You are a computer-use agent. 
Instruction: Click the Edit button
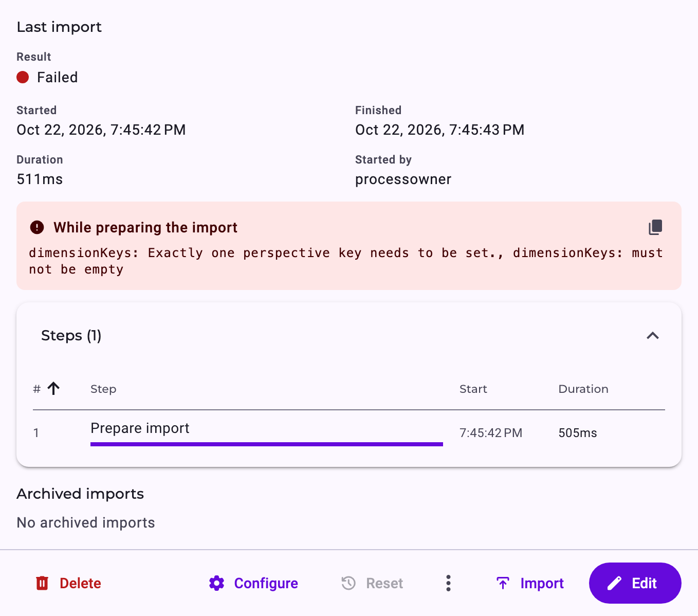635,583
